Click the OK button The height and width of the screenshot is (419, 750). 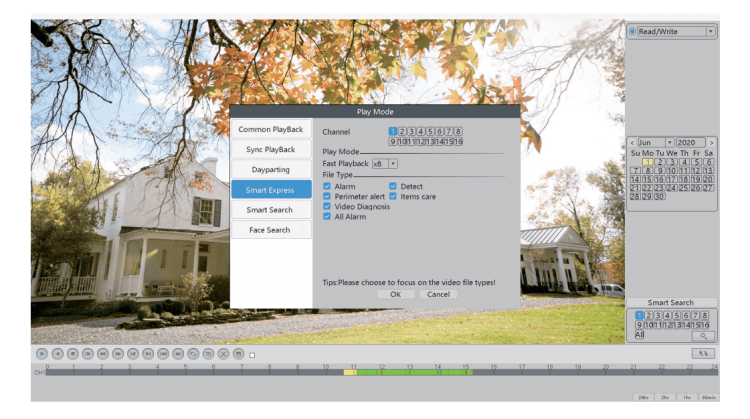pyautogui.click(x=396, y=294)
